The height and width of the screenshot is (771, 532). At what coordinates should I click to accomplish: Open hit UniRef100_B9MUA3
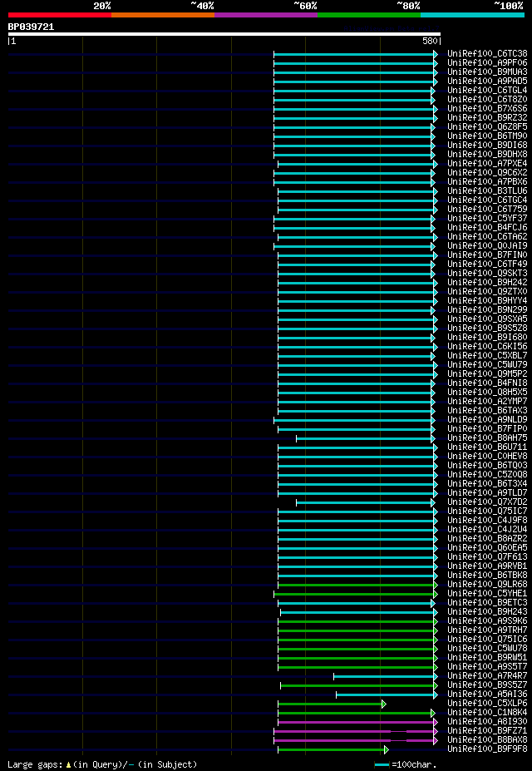pyautogui.click(x=487, y=72)
